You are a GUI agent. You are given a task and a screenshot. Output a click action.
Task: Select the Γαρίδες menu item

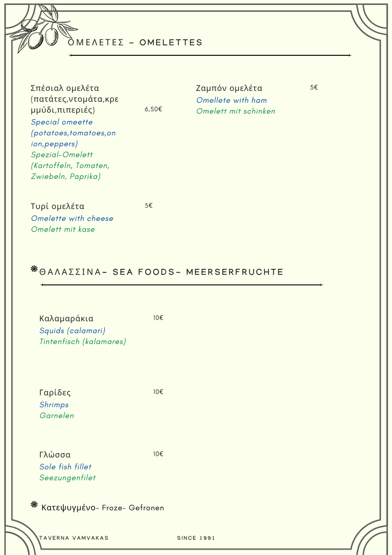55,393
